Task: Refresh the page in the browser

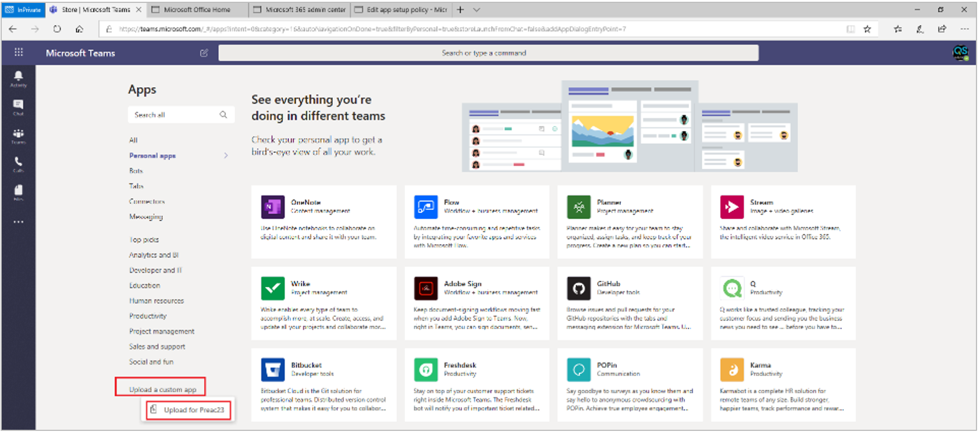Action: (57, 29)
